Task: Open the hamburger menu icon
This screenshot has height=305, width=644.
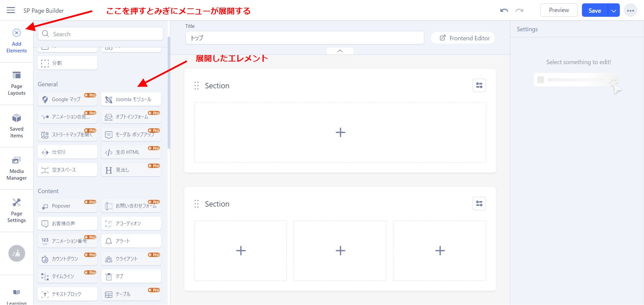Action: click(11, 10)
